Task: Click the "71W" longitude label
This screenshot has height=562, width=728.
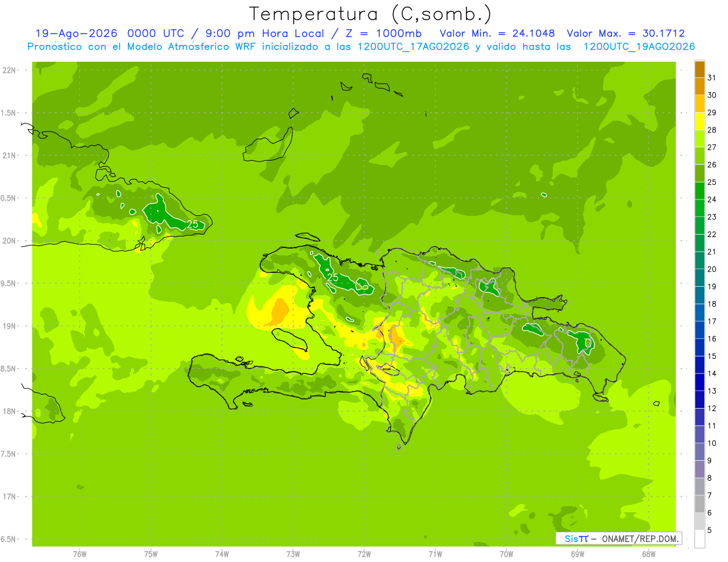Action: click(x=435, y=554)
